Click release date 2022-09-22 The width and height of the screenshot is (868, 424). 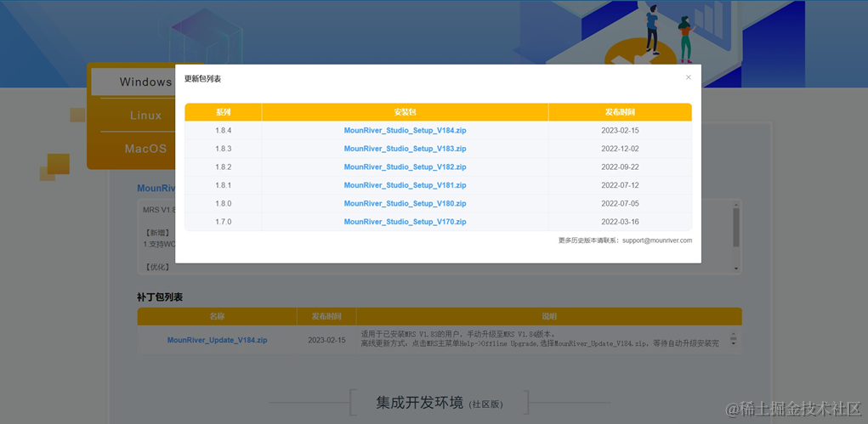click(x=620, y=167)
